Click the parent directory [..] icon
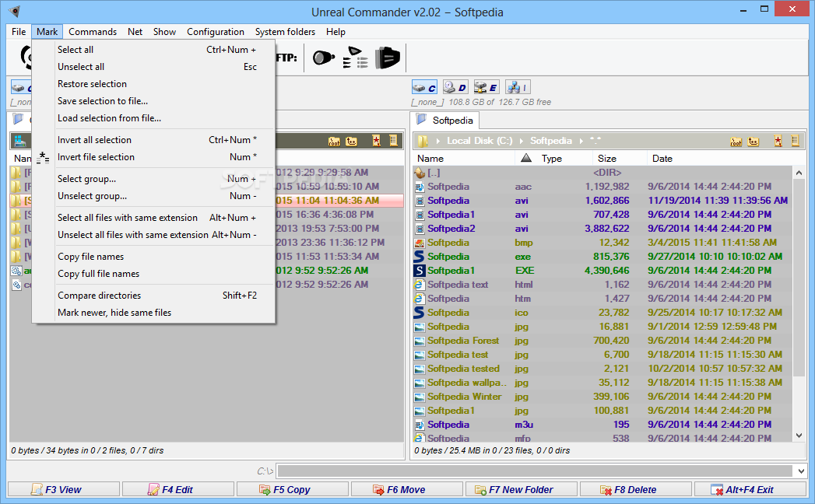 [x=420, y=173]
